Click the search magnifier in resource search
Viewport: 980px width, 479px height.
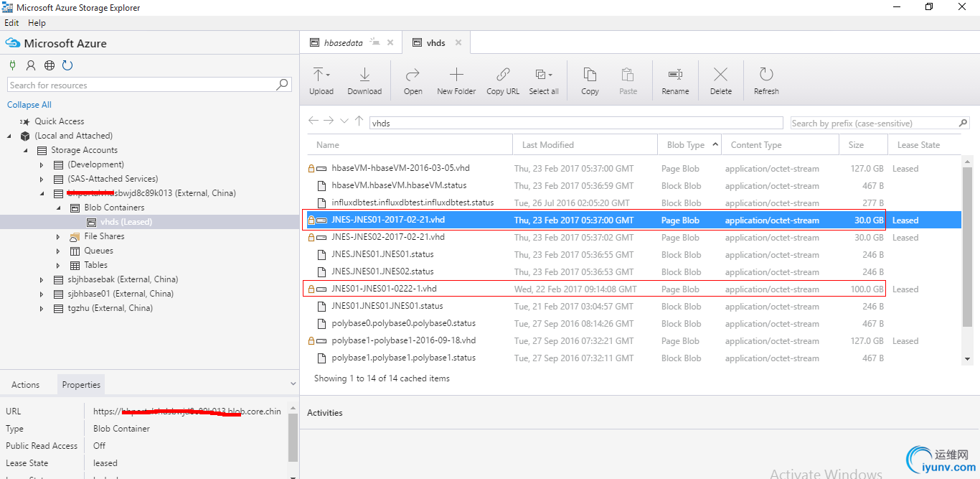(x=283, y=85)
